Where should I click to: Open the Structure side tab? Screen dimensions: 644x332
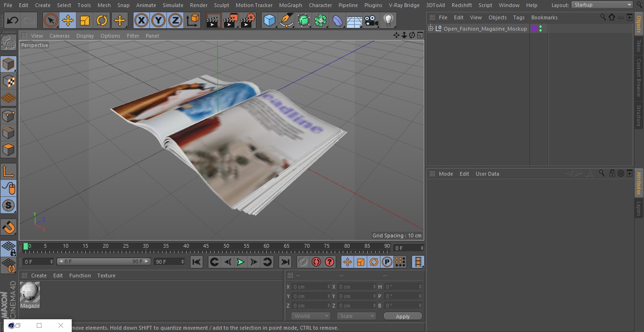click(x=639, y=115)
